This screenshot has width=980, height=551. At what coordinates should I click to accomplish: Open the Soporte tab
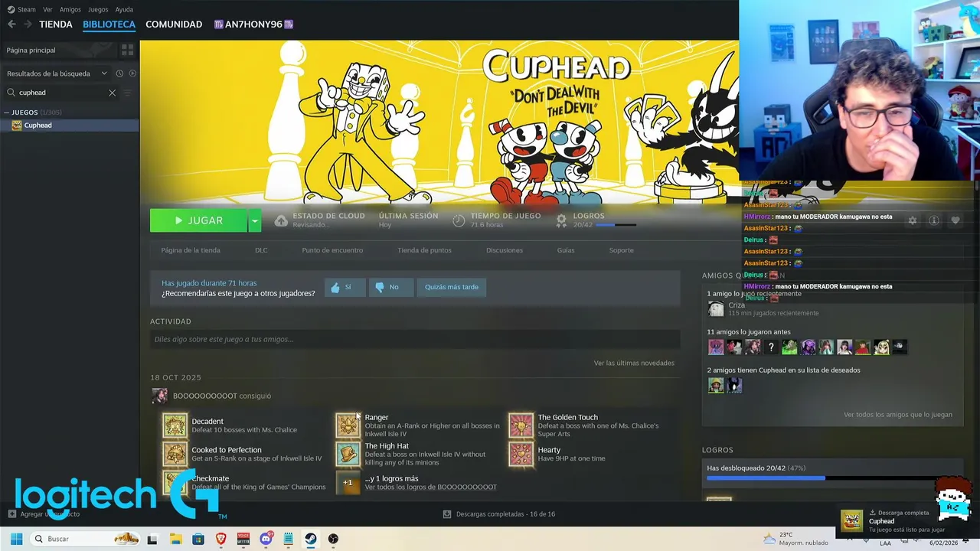coord(621,250)
